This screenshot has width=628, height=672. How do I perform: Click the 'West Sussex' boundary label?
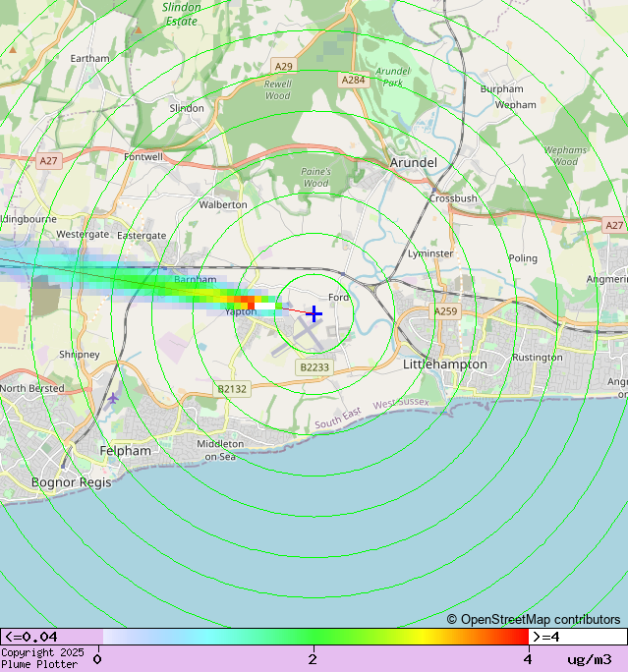point(401,403)
